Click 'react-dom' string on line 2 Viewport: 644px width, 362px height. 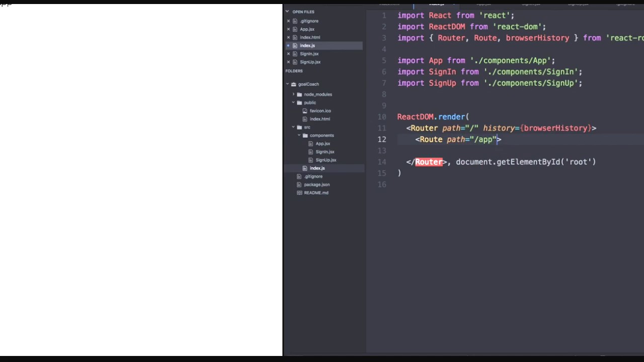pyautogui.click(x=517, y=27)
